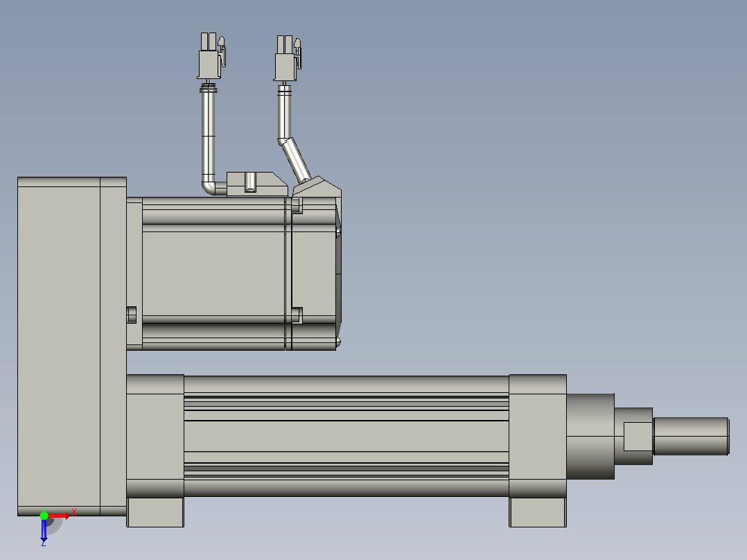
Task: Click the motor's rear end cover
Action: [313, 274]
